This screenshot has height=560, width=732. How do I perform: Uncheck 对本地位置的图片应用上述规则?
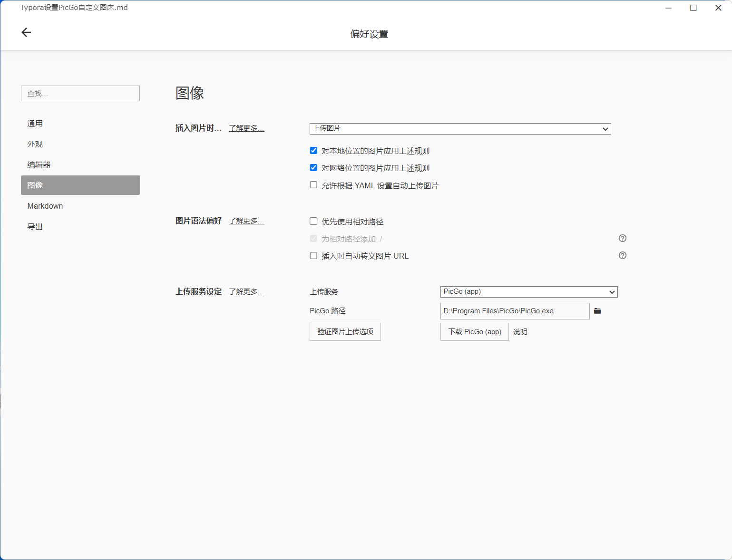tap(313, 151)
